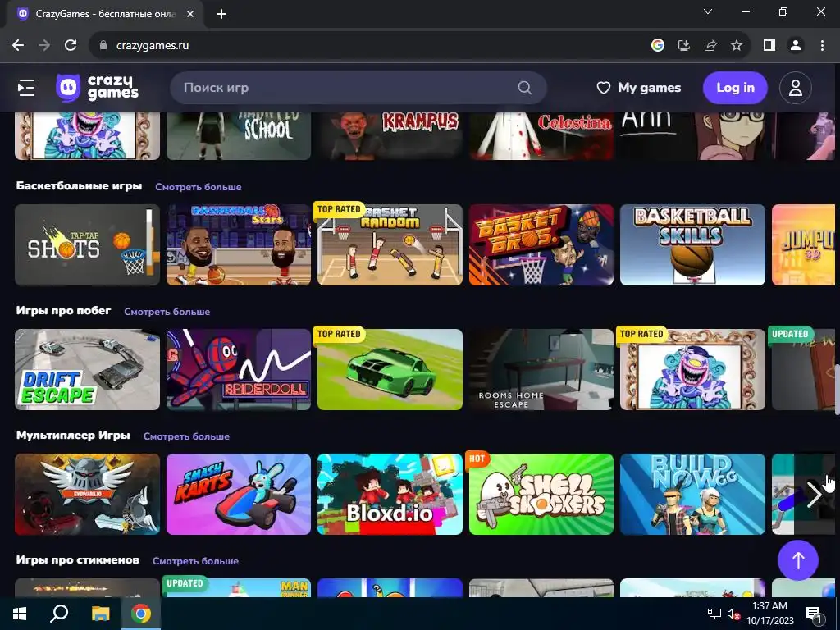Click the muted volume tray icon
Screen dimensions: 840x630
733,614
